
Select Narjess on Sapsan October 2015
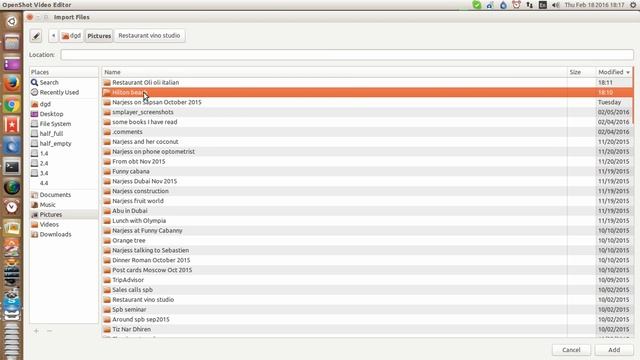click(367, 102)
